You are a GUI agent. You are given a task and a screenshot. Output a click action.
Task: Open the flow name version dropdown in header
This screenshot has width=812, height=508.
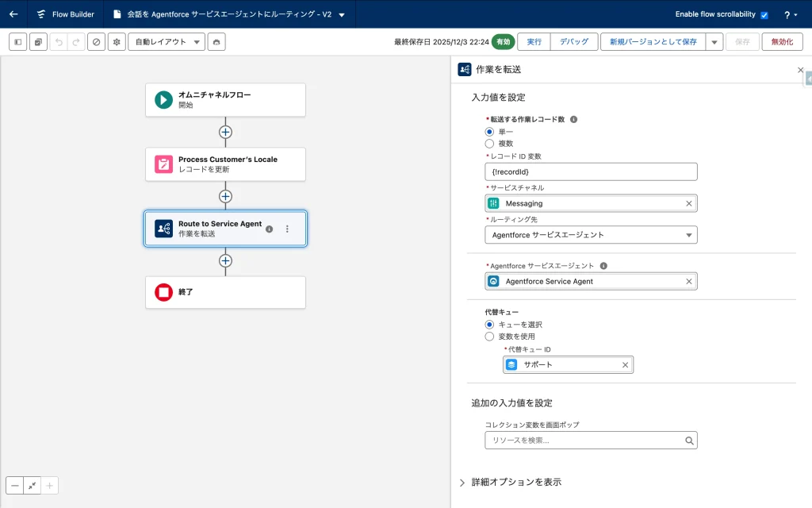tap(342, 14)
